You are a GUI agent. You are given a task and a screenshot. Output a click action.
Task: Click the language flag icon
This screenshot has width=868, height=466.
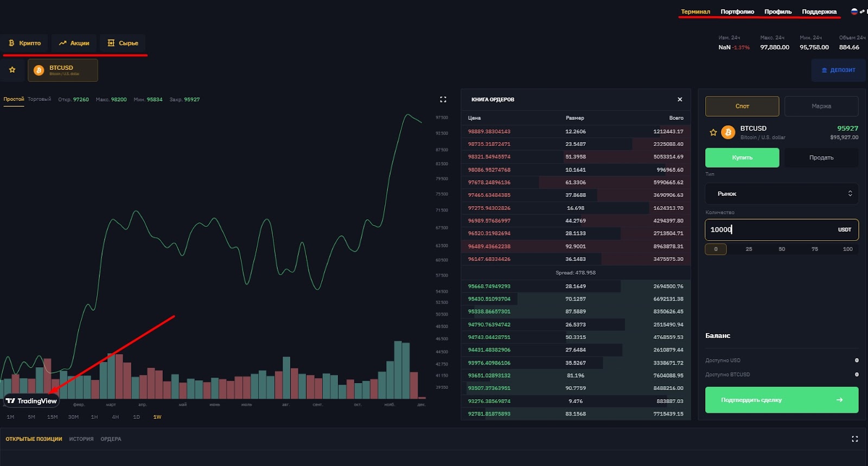pyautogui.click(x=854, y=11)
